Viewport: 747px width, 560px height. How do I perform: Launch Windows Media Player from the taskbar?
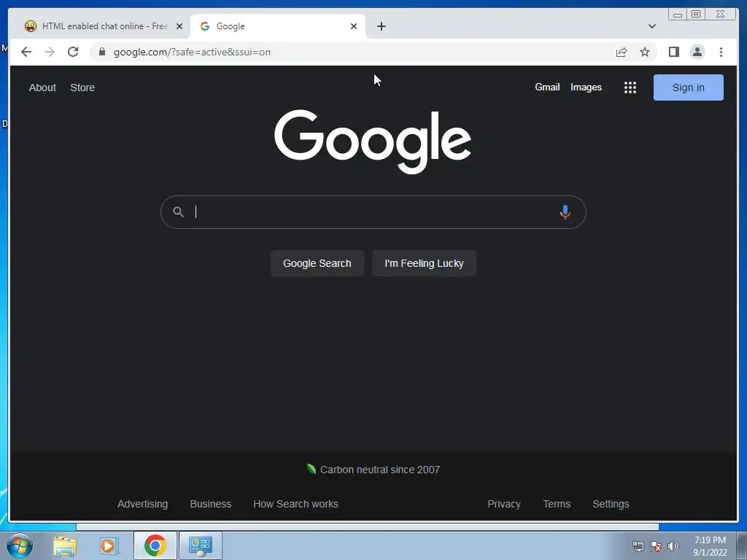tap(109, 545)
